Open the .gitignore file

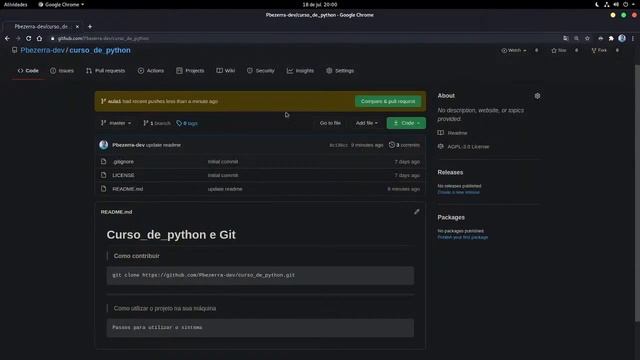coord(123,162)
